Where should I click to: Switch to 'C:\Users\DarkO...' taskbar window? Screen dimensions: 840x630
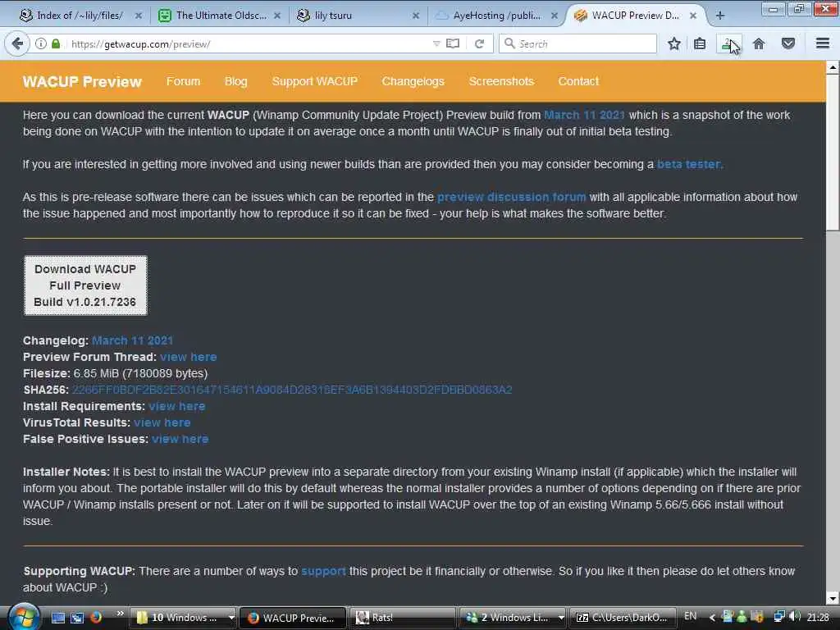[x=623, y=618]
